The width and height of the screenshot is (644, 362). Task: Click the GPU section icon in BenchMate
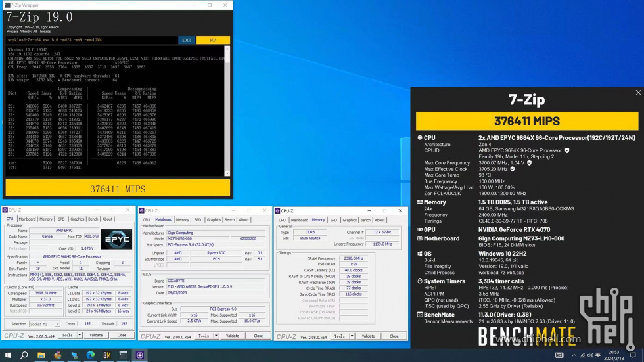[x=420, y=229]
